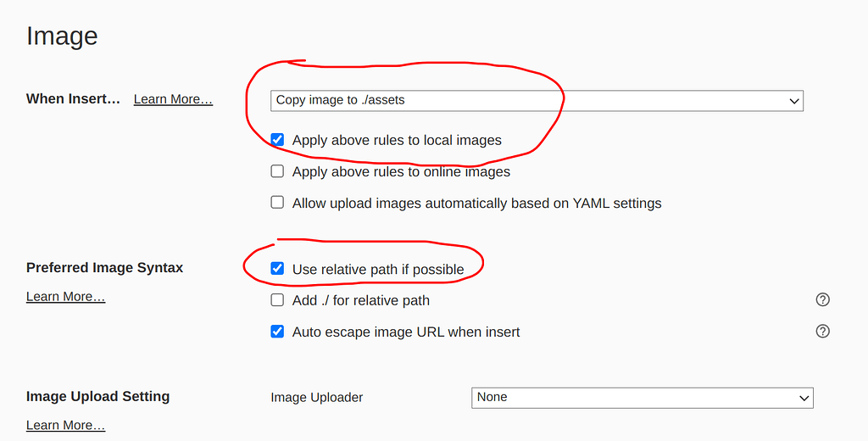Click the Preferred Image Syntax label

tap(104, 267)
